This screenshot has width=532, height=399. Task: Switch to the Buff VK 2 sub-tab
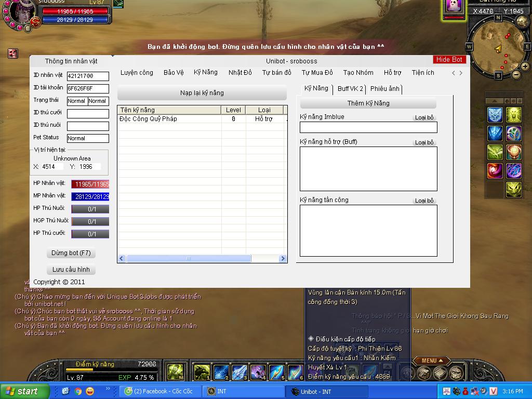pos(351,89)
